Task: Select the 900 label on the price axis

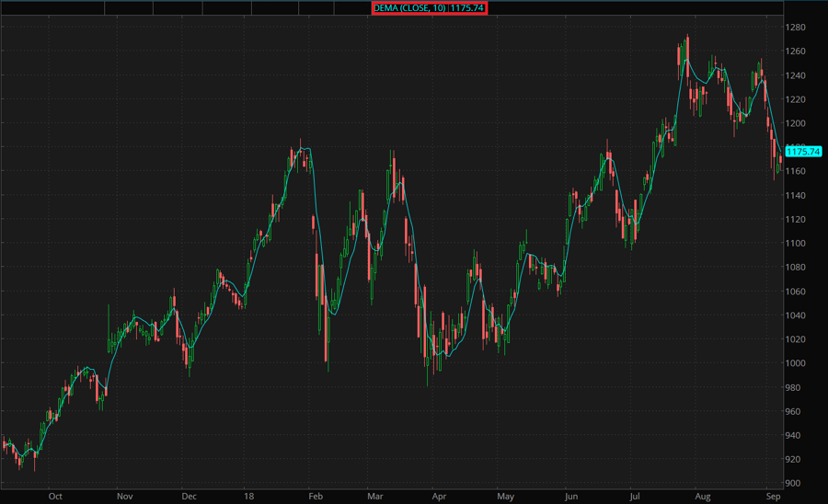Action: click(793, 483)
